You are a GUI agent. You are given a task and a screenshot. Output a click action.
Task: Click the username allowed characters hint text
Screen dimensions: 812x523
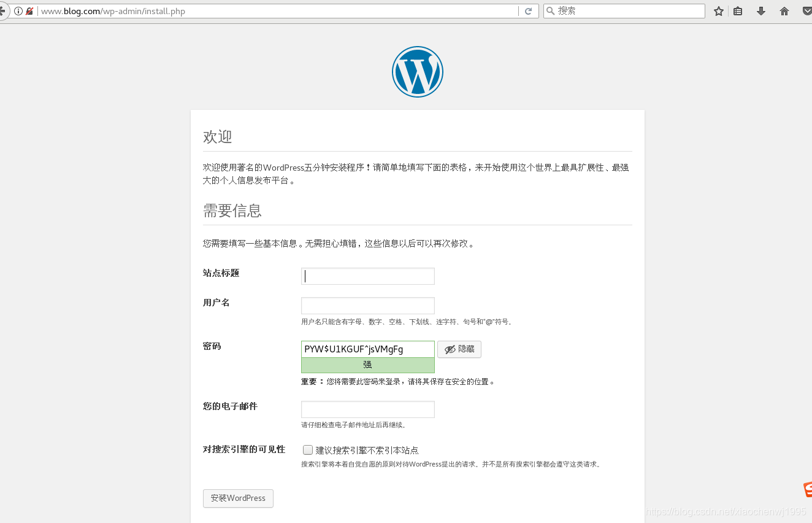pos(407,322)
